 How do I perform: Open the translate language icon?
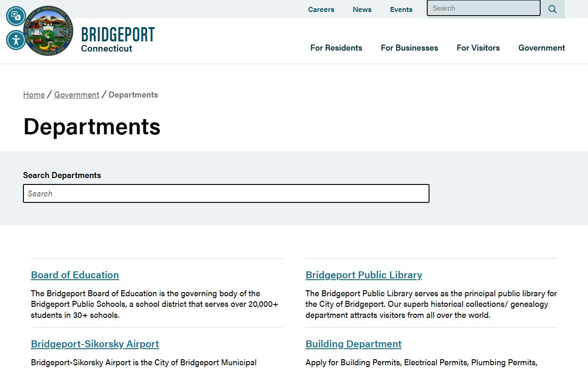coord(16,16)
